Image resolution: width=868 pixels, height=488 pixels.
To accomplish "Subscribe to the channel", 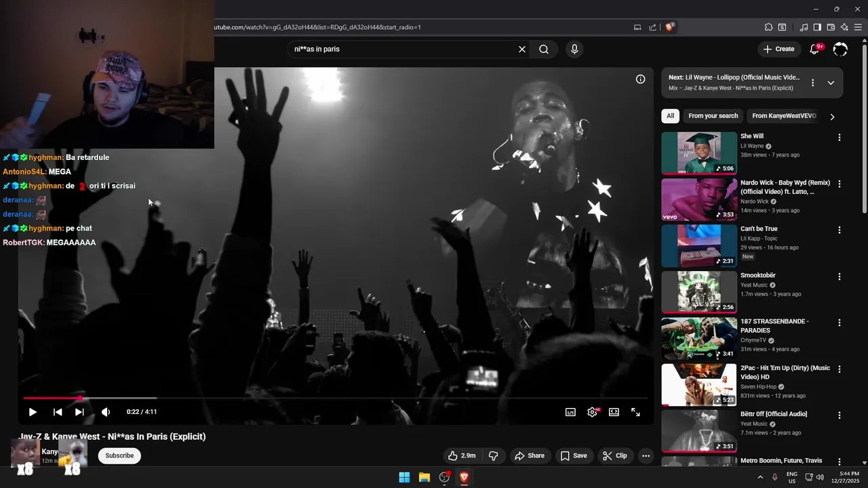I will click(119, 455).
